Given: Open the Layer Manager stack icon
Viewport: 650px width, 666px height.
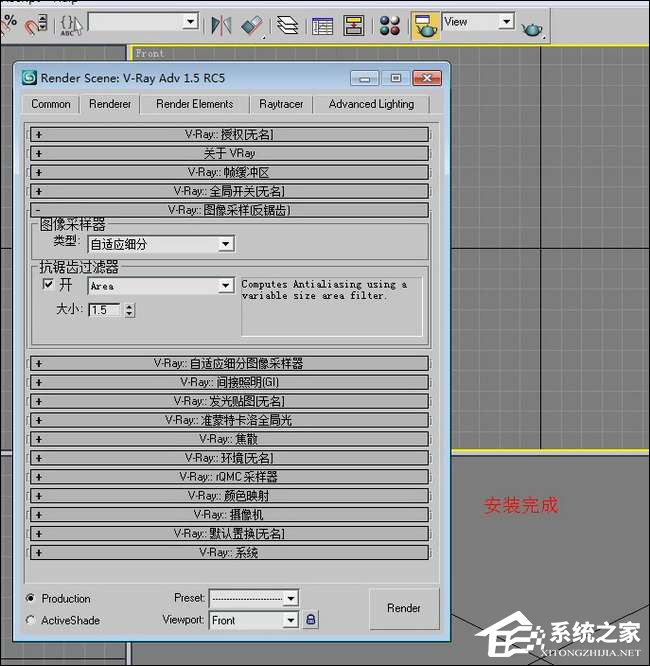Looking at the screenshot, I should (x=287, y=25).
